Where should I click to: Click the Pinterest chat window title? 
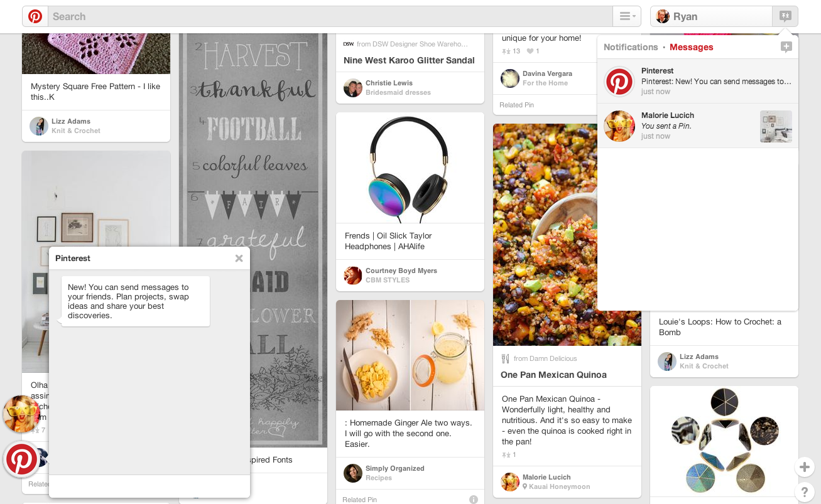73,258
